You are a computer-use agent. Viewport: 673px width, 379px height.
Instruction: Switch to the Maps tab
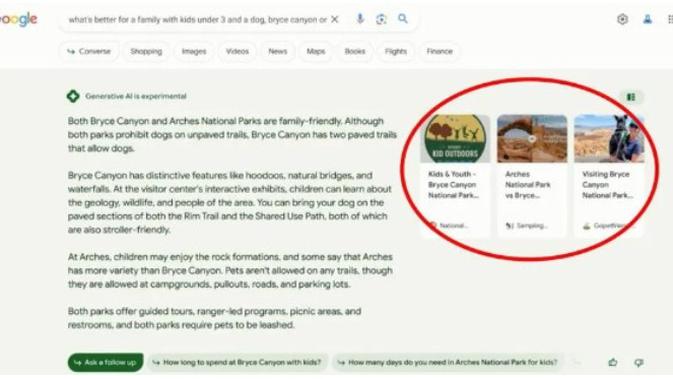coord(316,52)
